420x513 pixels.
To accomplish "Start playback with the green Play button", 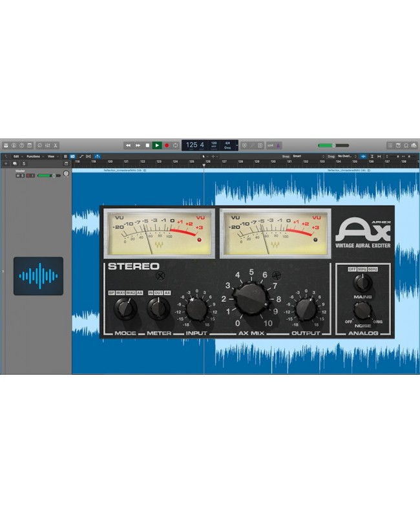I will [x=157, y=145].
